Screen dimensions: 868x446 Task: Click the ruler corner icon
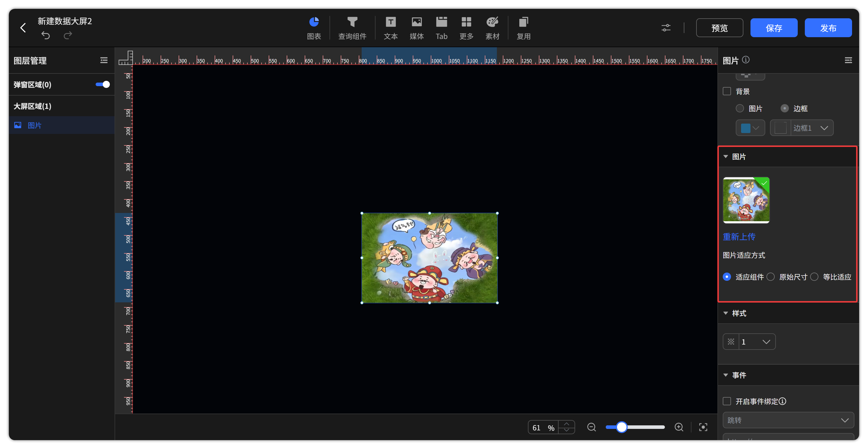tap(125, 58)
